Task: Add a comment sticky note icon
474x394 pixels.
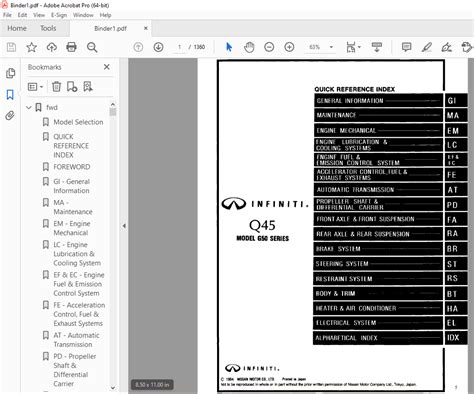Action: point(406,47)
